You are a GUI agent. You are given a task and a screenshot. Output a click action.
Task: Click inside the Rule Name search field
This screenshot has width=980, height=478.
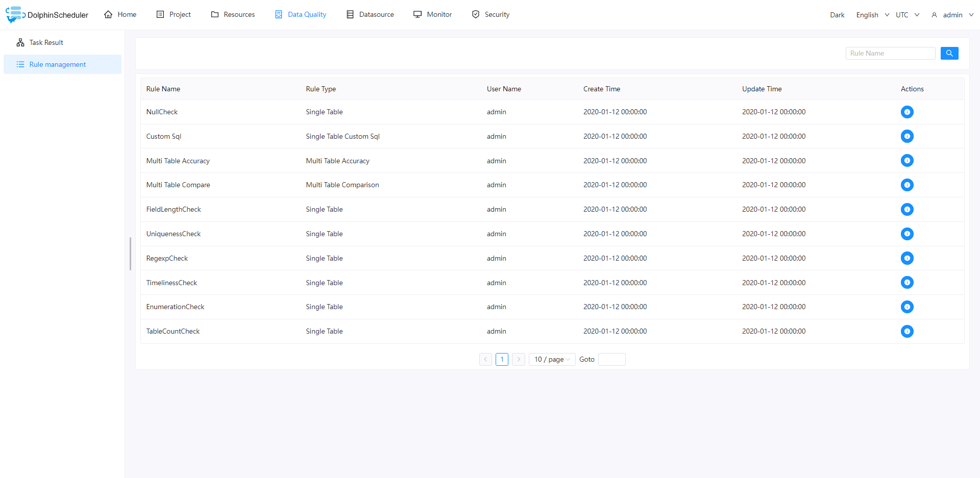pyautogui.click(x=890, y=53)
